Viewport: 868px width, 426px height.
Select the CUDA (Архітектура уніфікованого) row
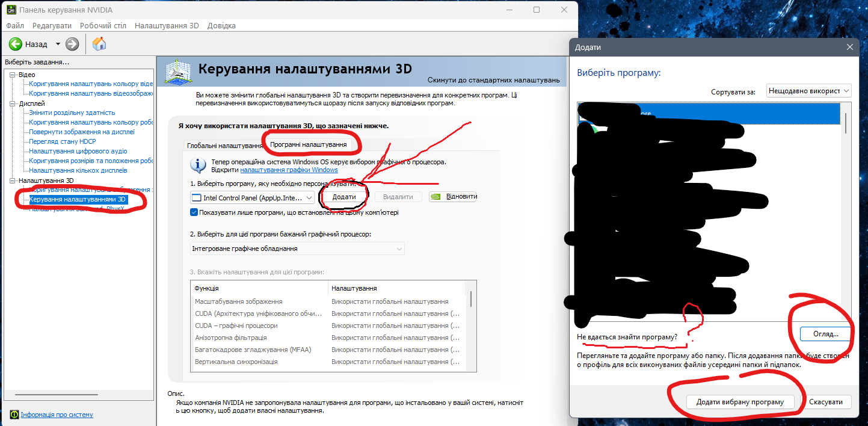[329, 313]
